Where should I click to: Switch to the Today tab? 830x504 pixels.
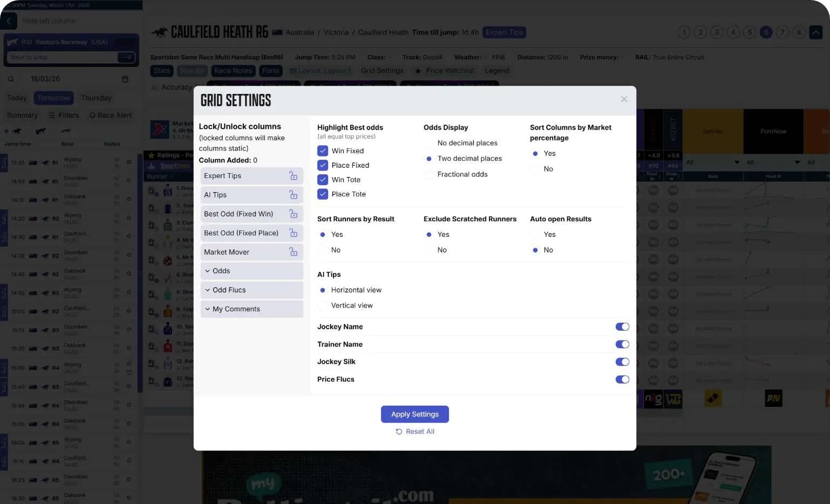coord(16,98)
